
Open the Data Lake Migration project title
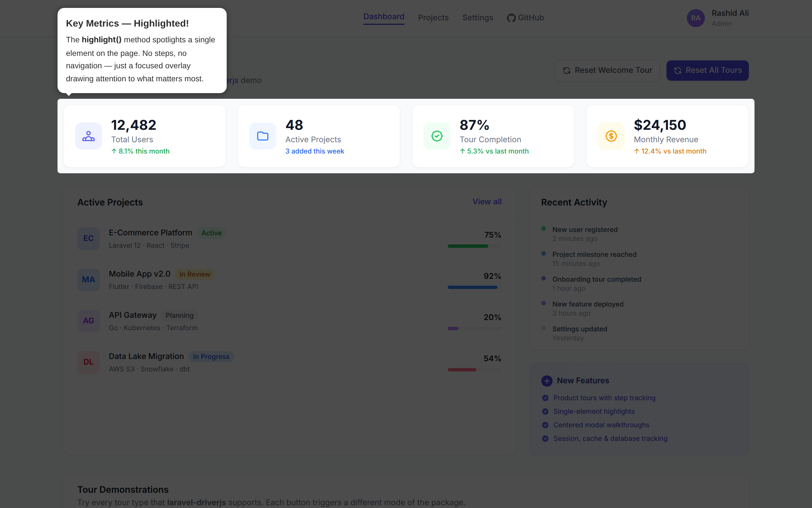(x=146, y=356)
